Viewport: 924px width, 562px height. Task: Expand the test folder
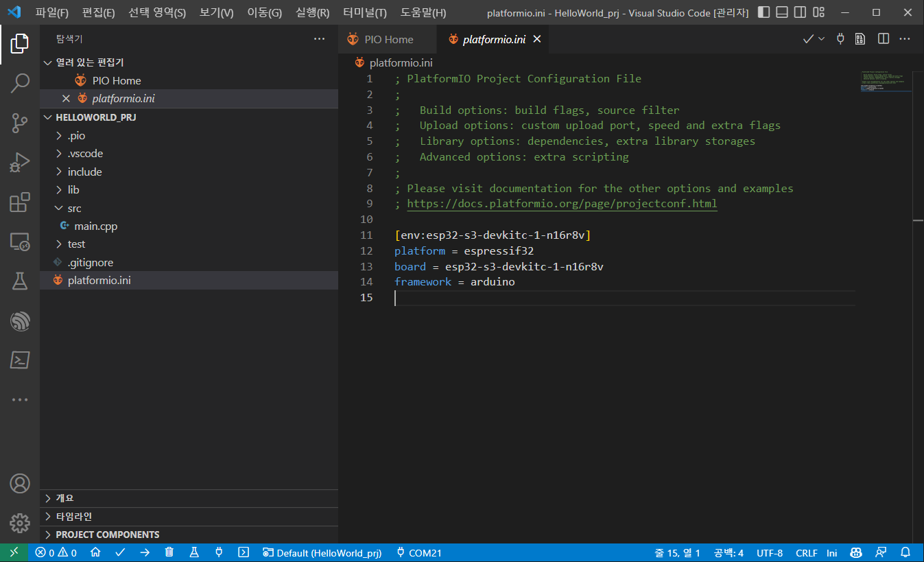coord(189,244)
